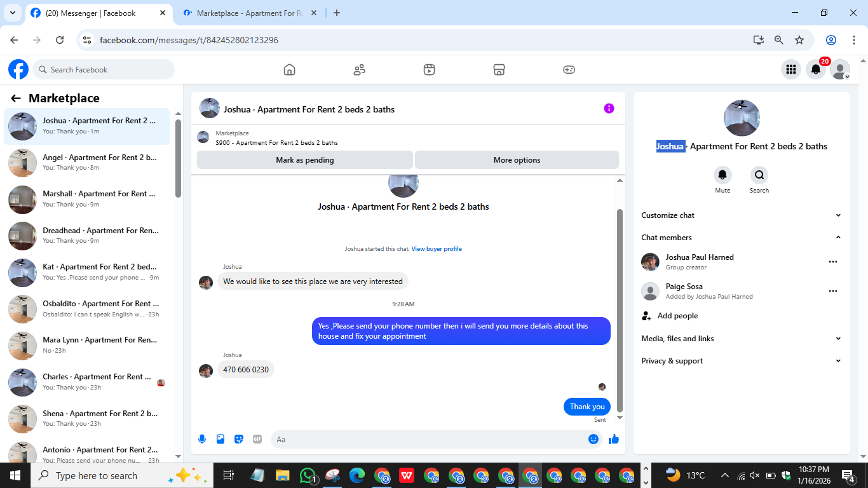Expand Privacy & support section
This screenshot has height=488, width=868.
742,361
